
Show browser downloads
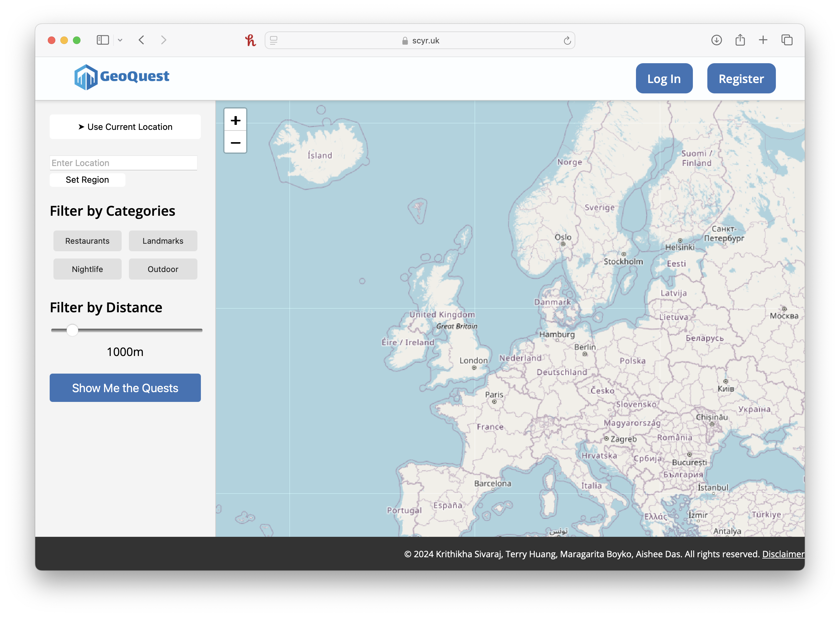(x=716, y=40)
